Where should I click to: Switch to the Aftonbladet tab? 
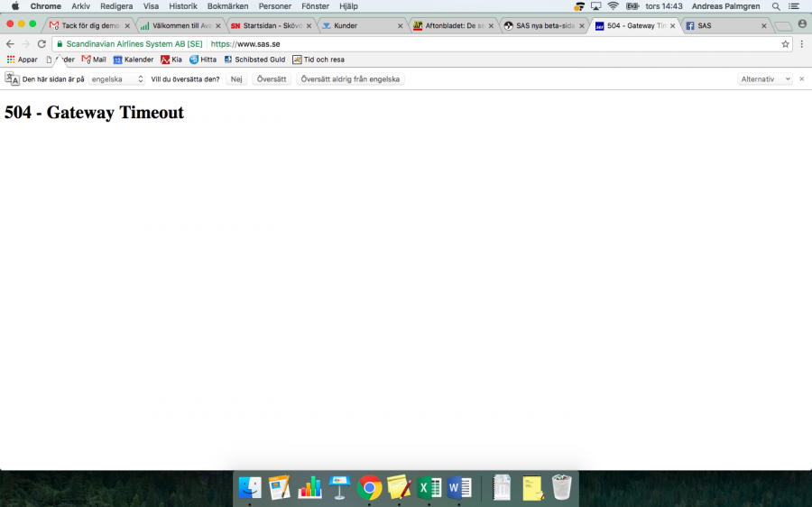(451, 25)
